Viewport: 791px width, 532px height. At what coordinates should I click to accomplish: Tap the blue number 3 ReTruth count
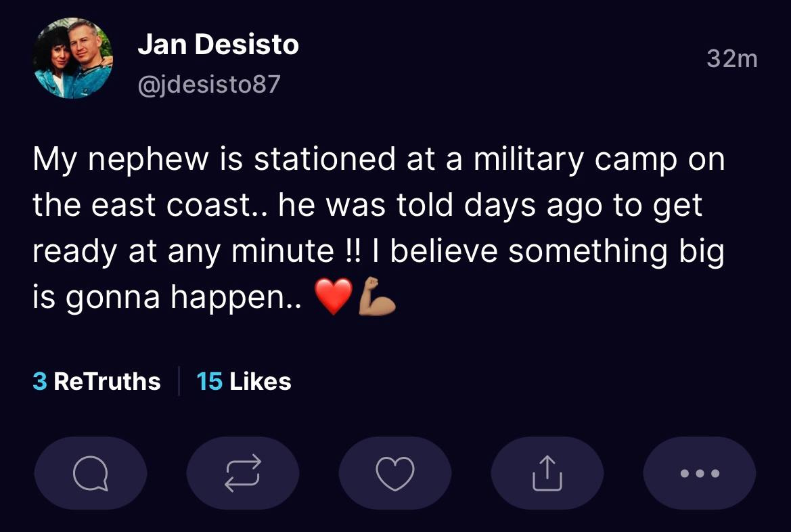[x=40, y=381]
